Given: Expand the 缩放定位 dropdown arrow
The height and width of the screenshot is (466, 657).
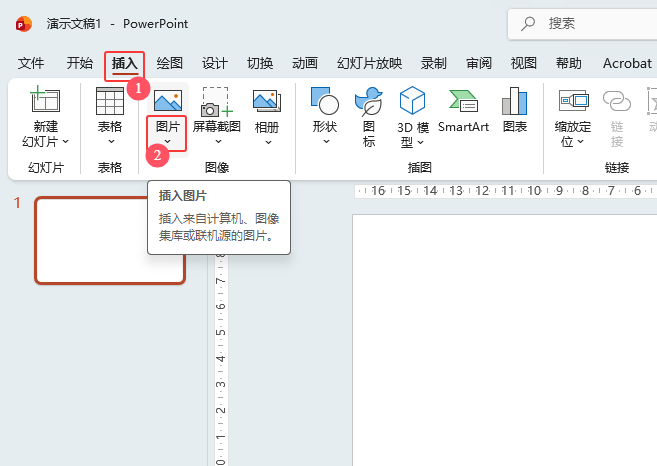Looking at the screenshot, I should [580, 142].
